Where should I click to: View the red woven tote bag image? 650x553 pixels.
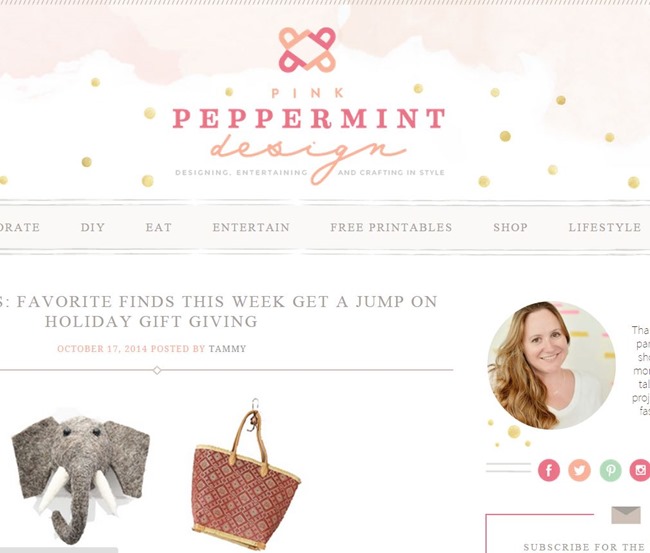pyautogui.click(x=246, y=475)
